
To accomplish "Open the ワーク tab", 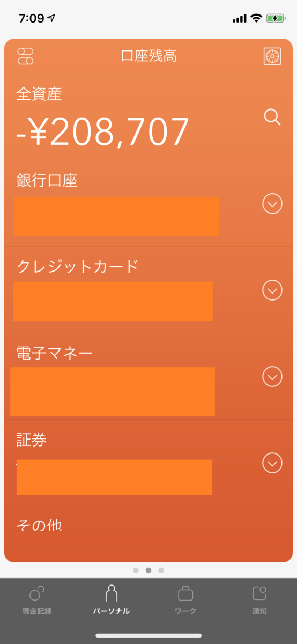I will tap(185, 600).
